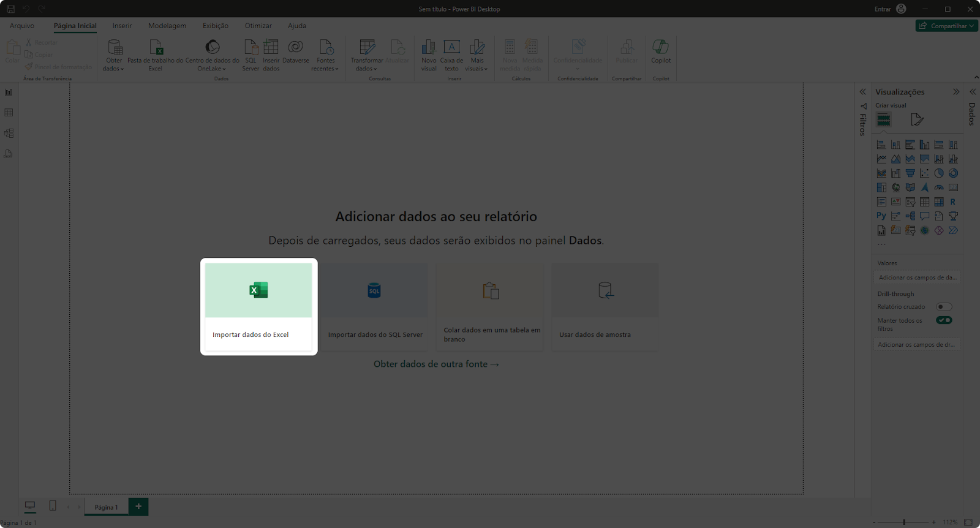
Task: Select the donut chart visual
Action: click(953, 173)
